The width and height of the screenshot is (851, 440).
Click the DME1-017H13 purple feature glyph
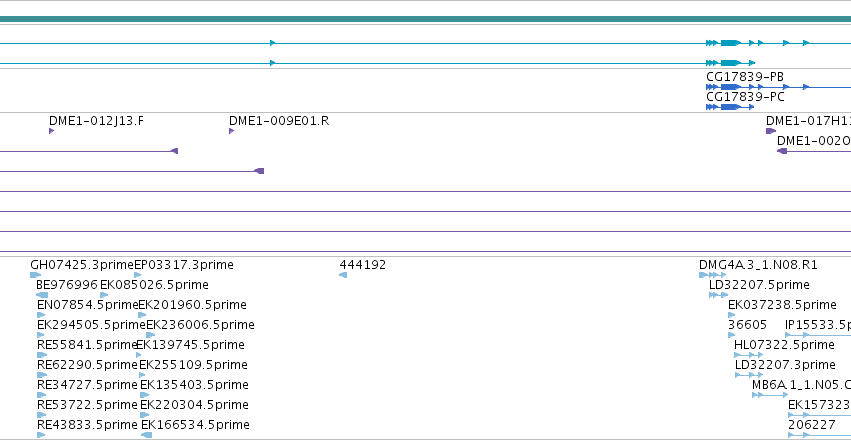click(771, 131)
